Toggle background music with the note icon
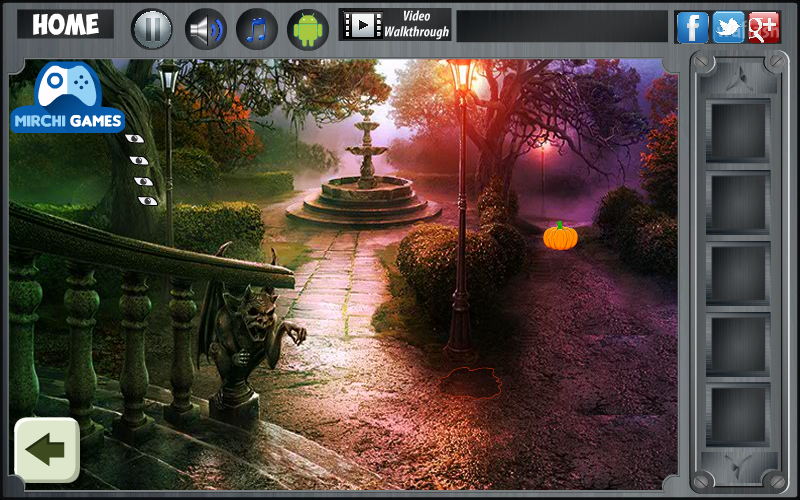800x500 pixels. pos(257,29)
